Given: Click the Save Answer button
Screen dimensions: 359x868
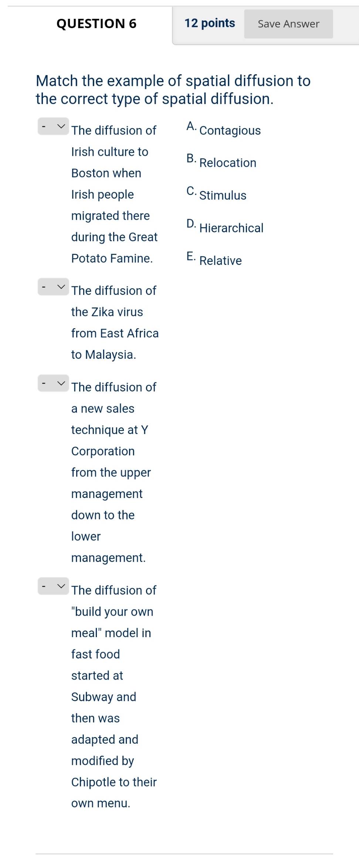Looking at the screenshot, I should 288,24.
